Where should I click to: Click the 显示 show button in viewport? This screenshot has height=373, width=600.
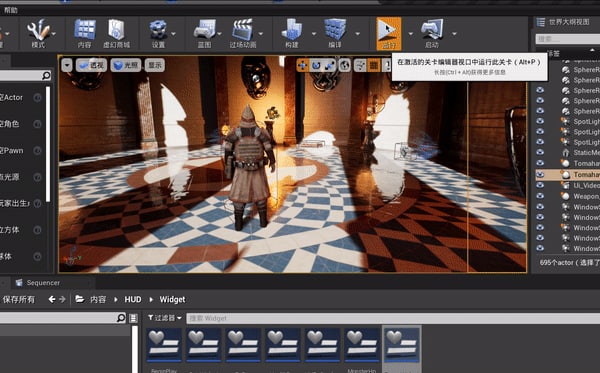pos(155,65)
